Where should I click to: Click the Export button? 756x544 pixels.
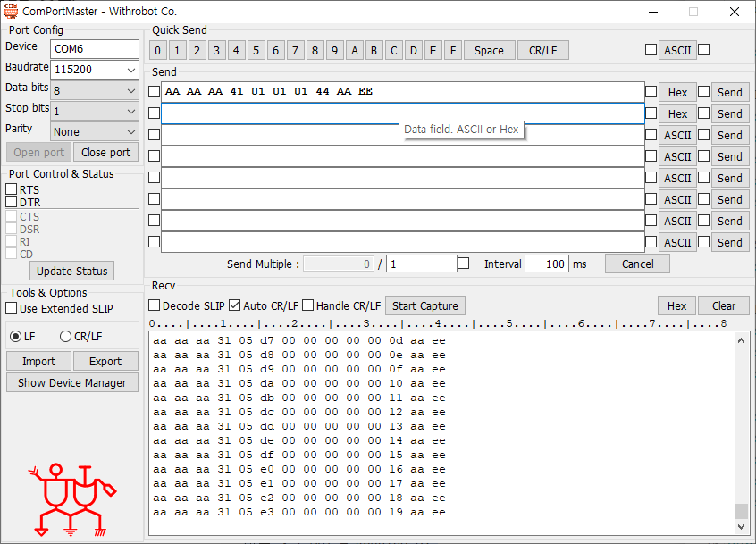pos(105,361)
